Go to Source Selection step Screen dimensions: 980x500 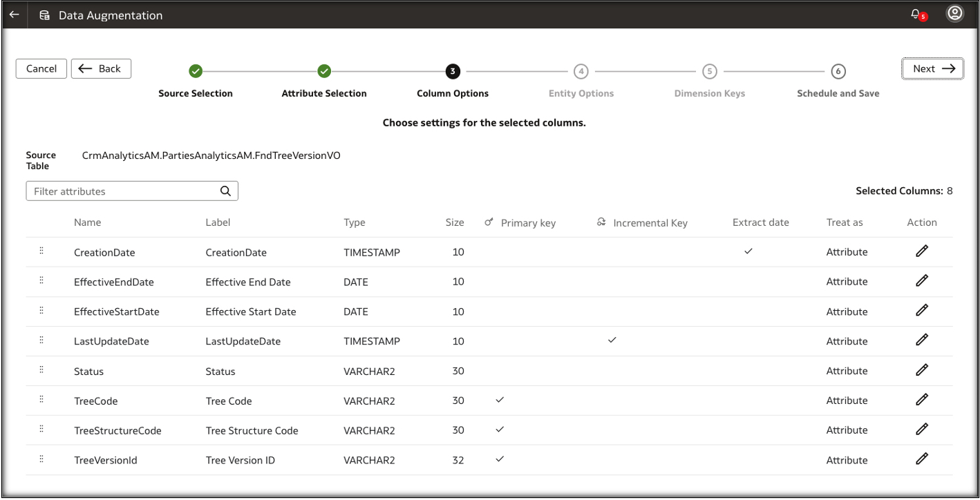coord(196,71)
